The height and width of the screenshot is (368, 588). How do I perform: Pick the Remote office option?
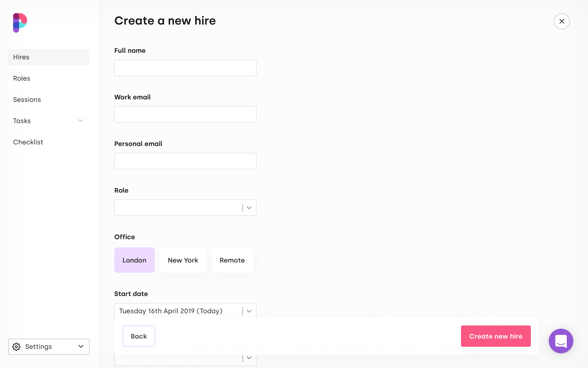232,260
